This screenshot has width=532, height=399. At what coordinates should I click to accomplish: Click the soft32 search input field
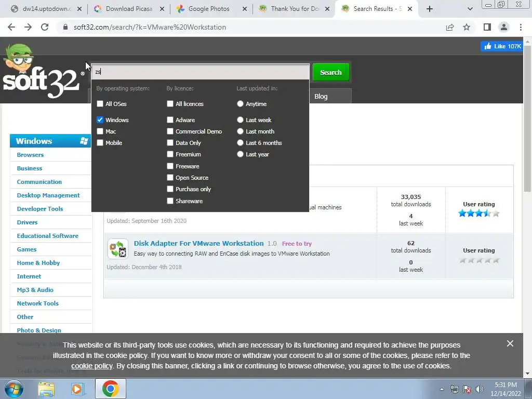201,72
